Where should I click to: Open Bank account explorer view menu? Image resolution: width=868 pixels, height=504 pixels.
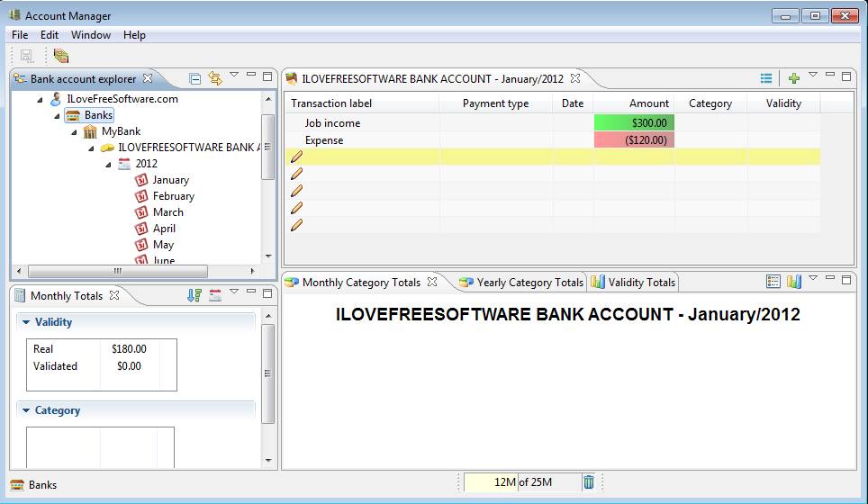[x=234, y=74]
